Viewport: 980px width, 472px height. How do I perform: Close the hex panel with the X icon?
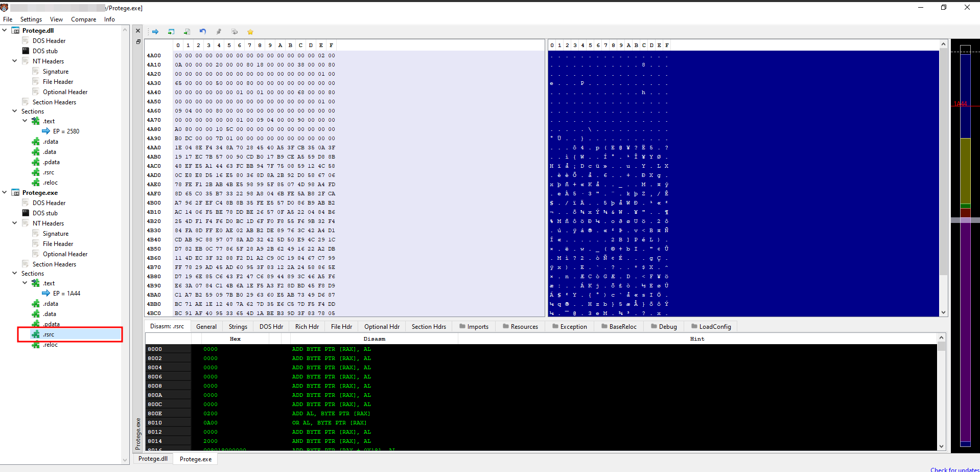click(x=138, y=31)
